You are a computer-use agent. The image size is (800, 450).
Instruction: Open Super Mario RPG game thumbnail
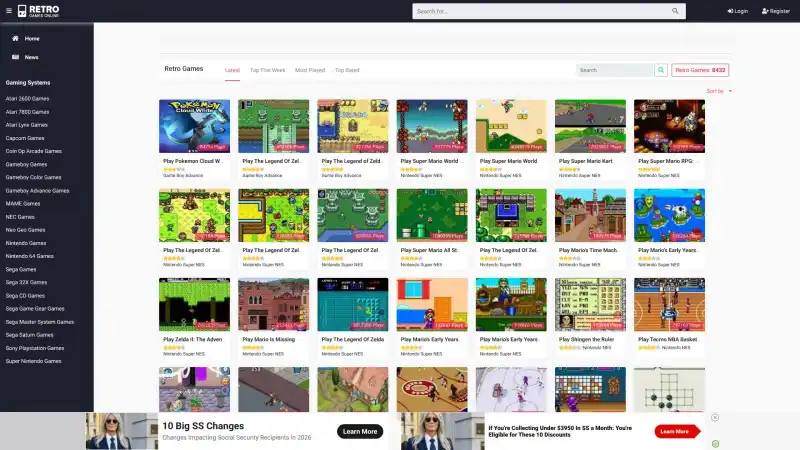click(x=669, y=126)
